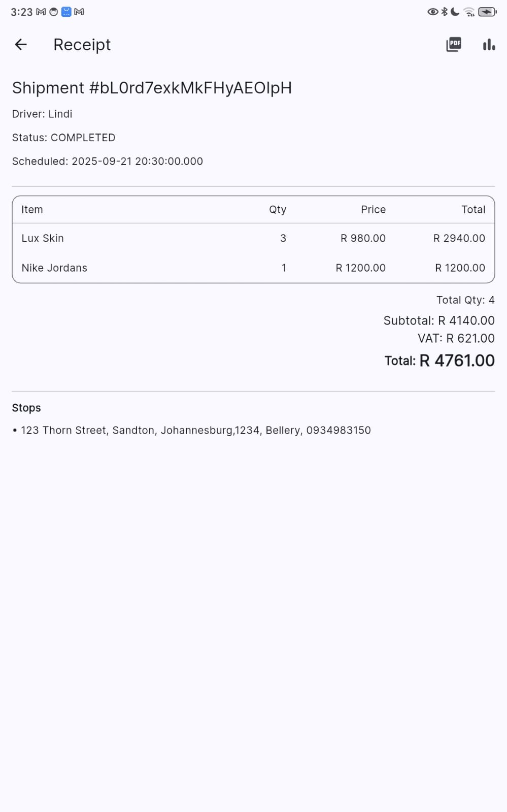Click the Receipt page title
This screenshot has height=812, width=507.
pos(82,45)
